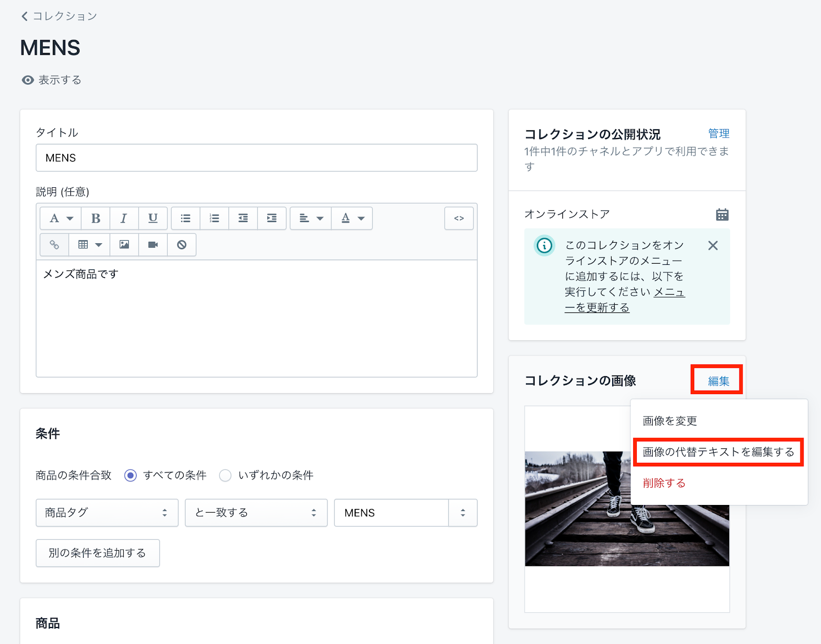The height and width of the screenshot is (644, 821).
Task: Open the と一致する operator dropdown
Action: 256,513
